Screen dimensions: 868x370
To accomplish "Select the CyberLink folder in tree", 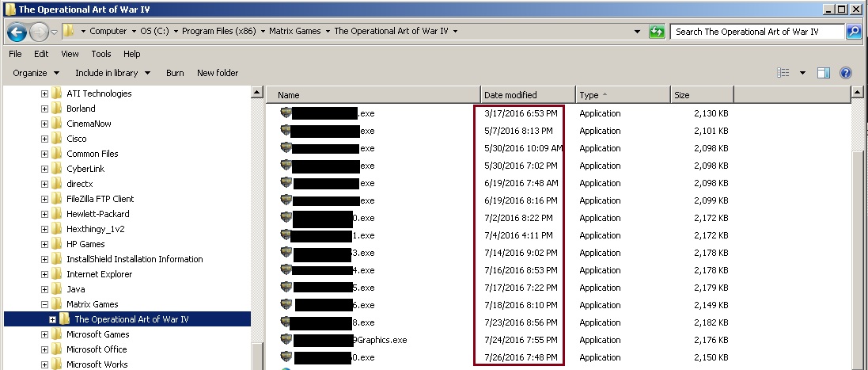I will point(85,169).
